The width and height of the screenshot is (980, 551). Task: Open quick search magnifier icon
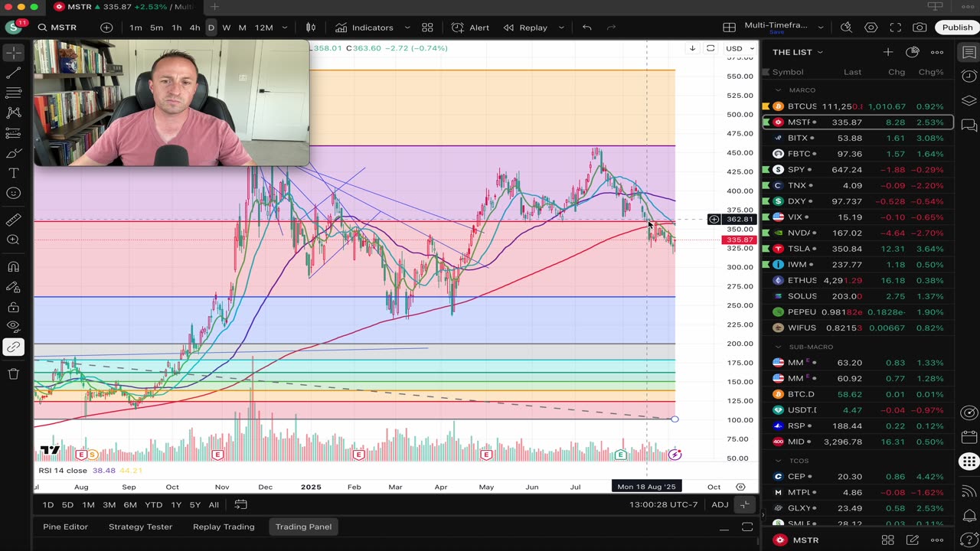846,28
